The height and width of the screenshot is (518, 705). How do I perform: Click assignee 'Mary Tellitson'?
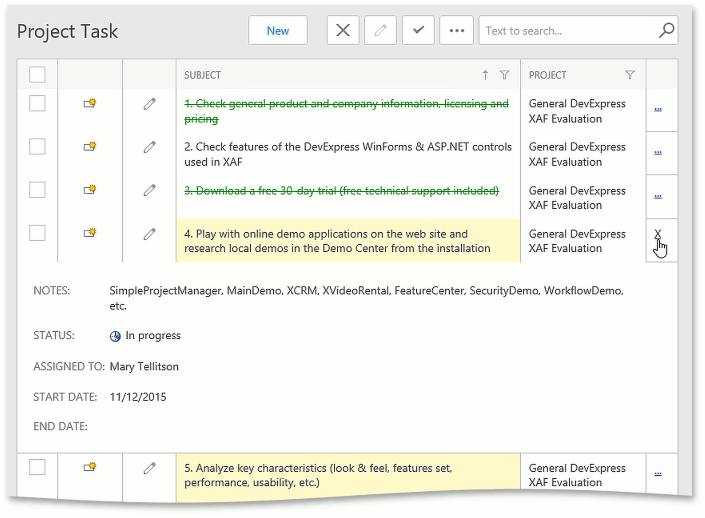(144, 367)
